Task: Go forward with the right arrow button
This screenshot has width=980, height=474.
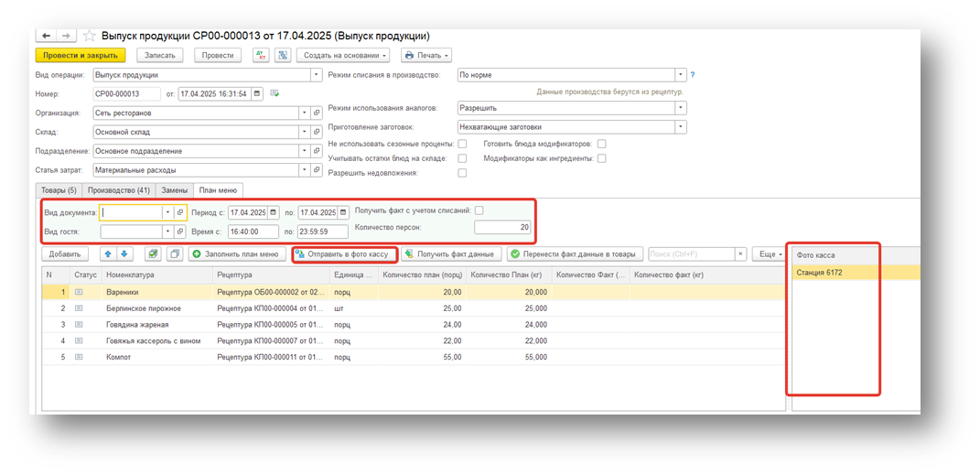Action: coord(67,37)
